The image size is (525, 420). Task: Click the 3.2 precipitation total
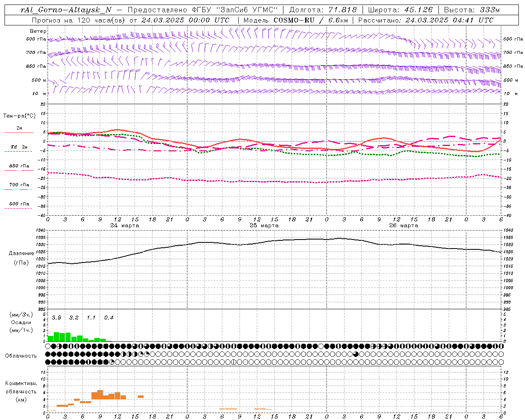point(74,317)
